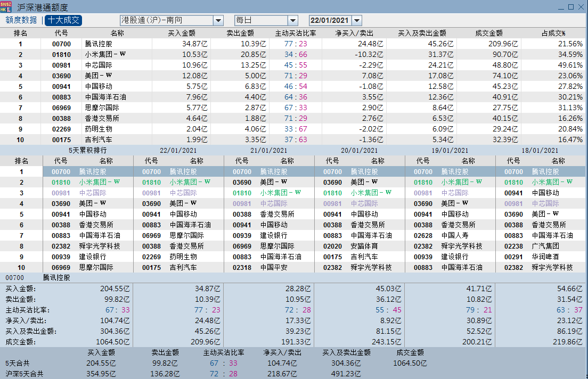Viewport: 588px width, 379px height.
Task: Click the 491.23亿 combined total value
Action: pos(346,374)
